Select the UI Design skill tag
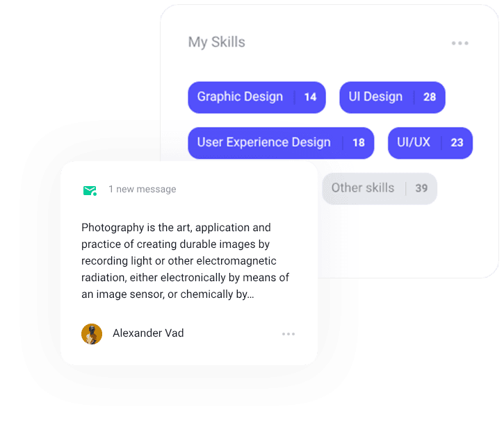 (x=375, y=97)
